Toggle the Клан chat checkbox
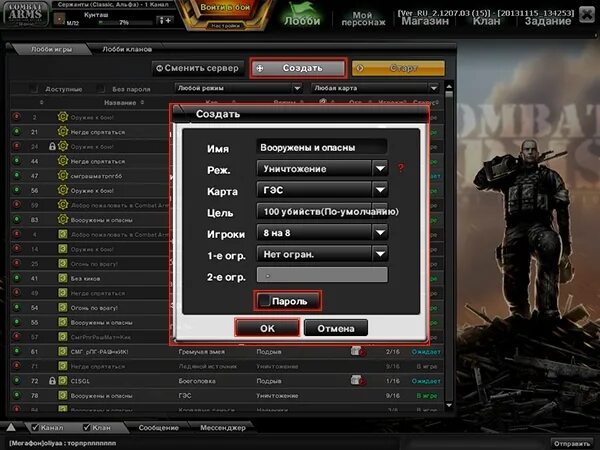Image resolution: width=600 pixels, height=450 pixels. (x=87, y=427)
